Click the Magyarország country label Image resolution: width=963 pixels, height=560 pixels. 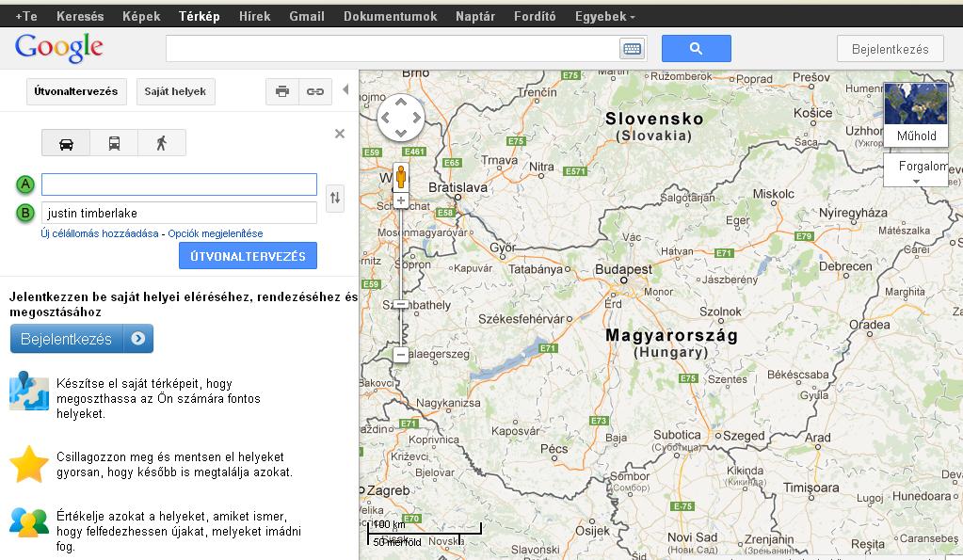tap(671, 335)
